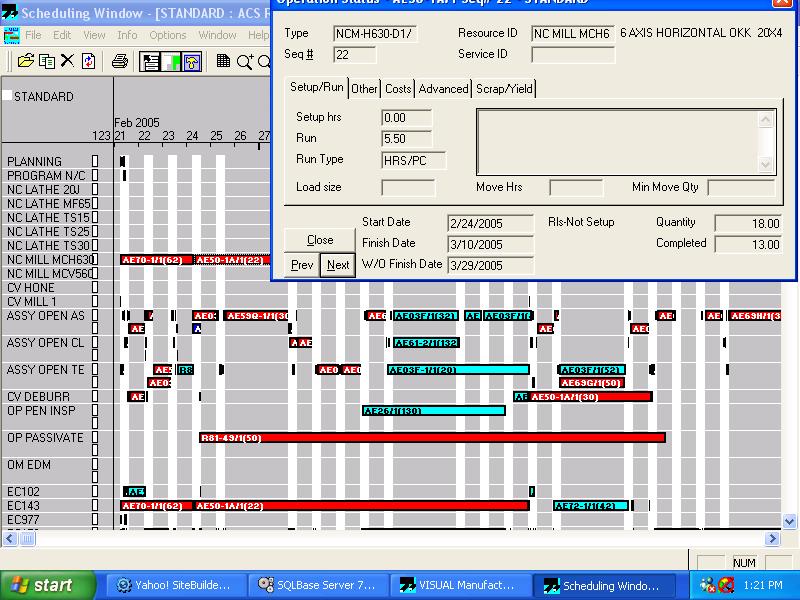Click the Print toolbar icon
This screenshot has height=600, width=800.
120,62
